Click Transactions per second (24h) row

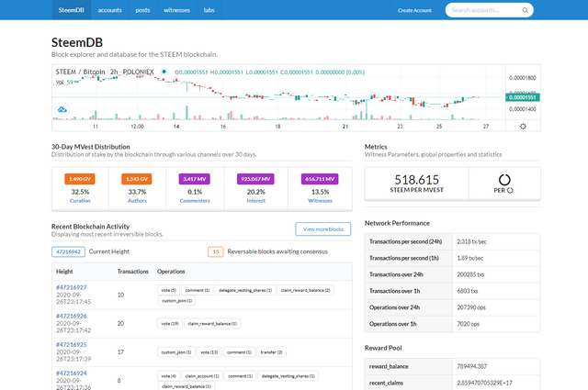[452, 241]
